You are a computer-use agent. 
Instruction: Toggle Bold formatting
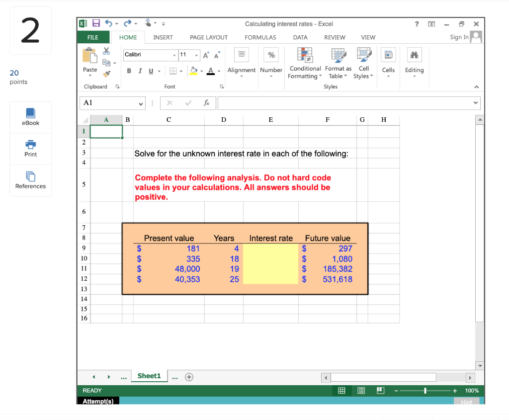(129, 71)
